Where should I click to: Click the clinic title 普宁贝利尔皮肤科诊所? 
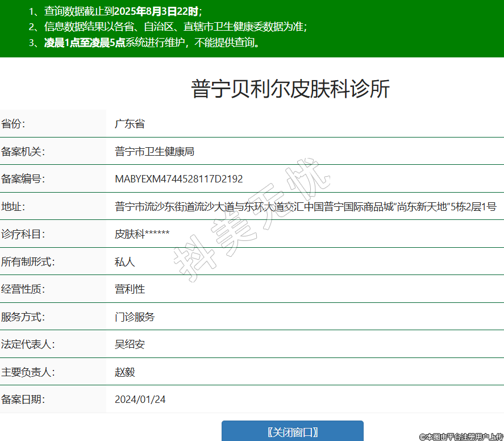point(290,89)
